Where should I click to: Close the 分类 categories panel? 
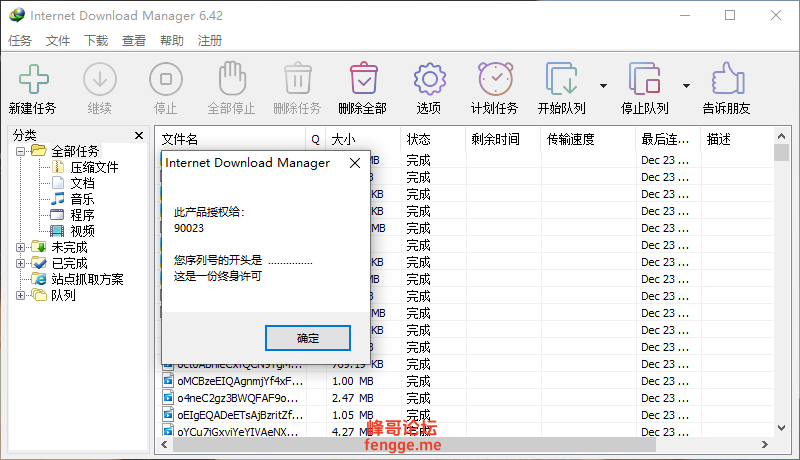click(x=139, y=135)
